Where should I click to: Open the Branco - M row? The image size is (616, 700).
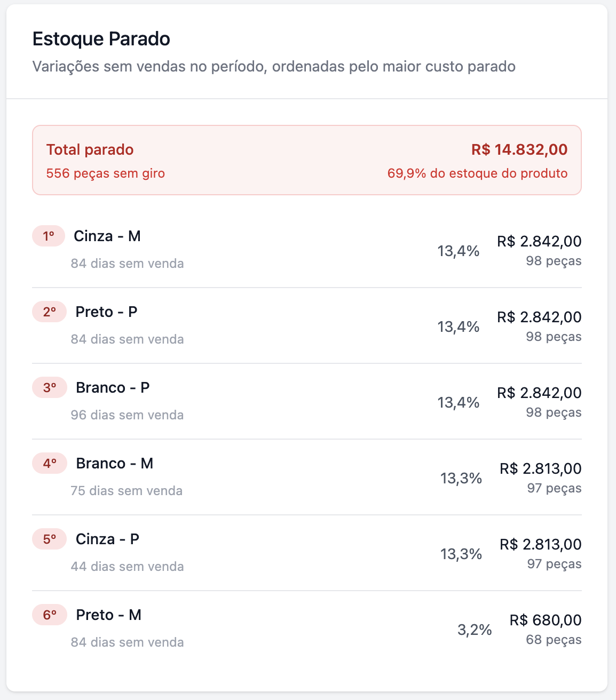114,464
